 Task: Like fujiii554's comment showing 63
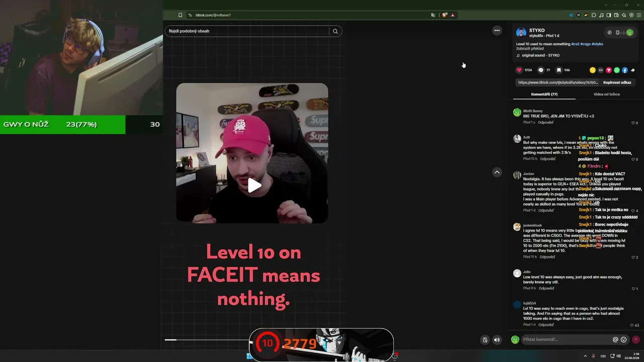(x=633, y=325)
